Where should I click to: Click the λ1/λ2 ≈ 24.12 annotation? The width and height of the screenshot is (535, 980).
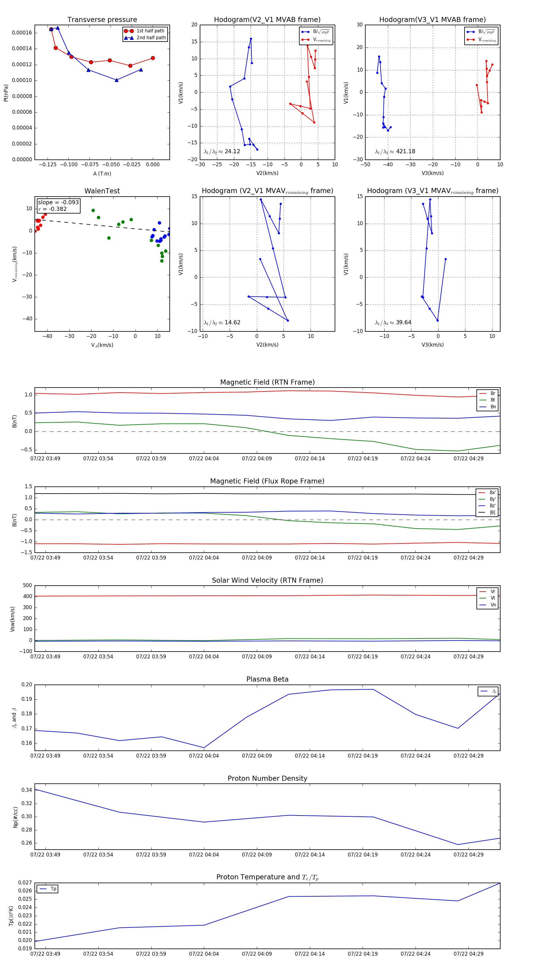pyautogui.click(x=222, y=151)
